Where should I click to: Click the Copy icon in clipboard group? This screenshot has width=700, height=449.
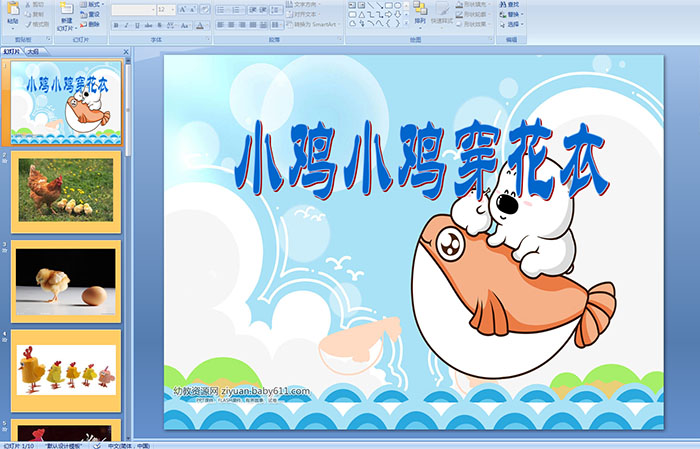[28, 14]
